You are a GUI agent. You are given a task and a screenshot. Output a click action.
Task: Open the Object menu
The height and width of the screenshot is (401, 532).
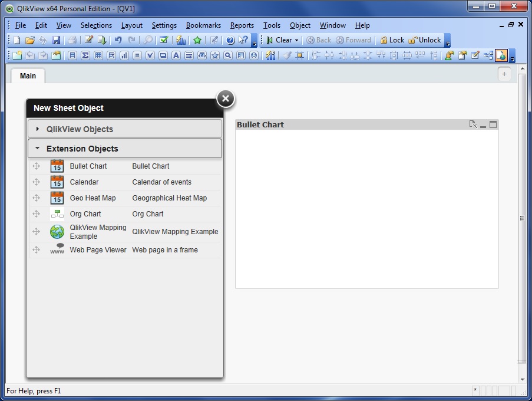pos(300,25)
